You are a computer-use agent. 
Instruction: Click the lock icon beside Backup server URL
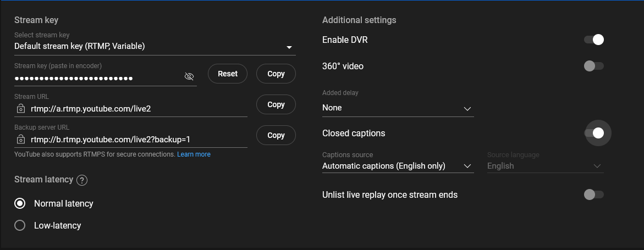click(20, 140)
